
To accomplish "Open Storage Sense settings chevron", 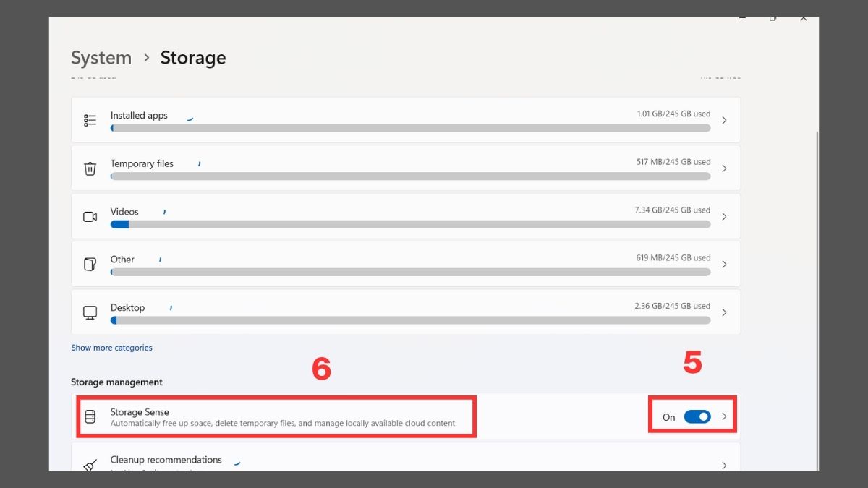I will click(724, 417).
